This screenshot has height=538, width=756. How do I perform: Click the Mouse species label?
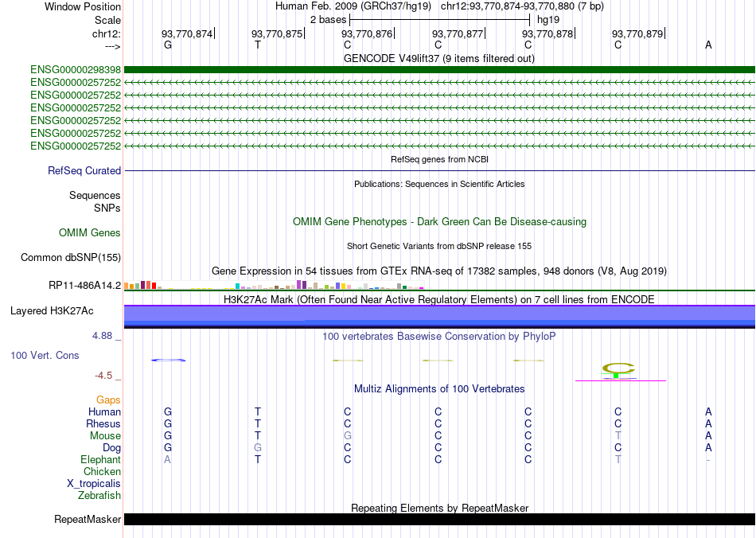[105, 436]
